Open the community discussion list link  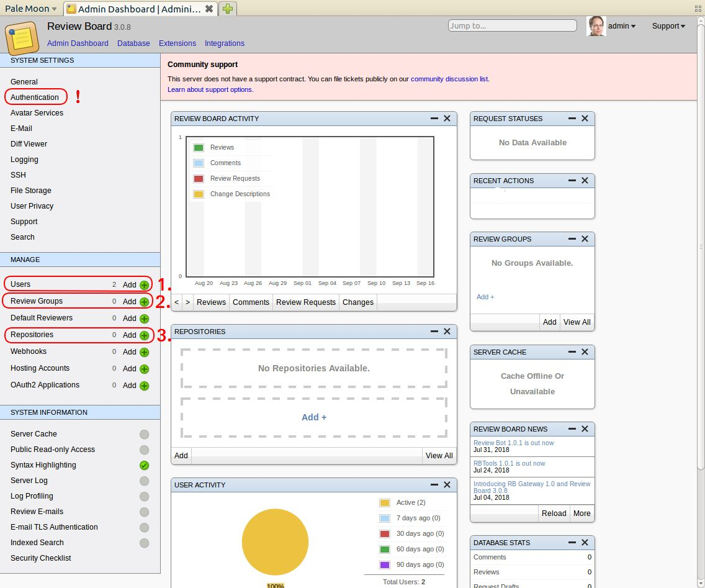click(x=449, y=79)
